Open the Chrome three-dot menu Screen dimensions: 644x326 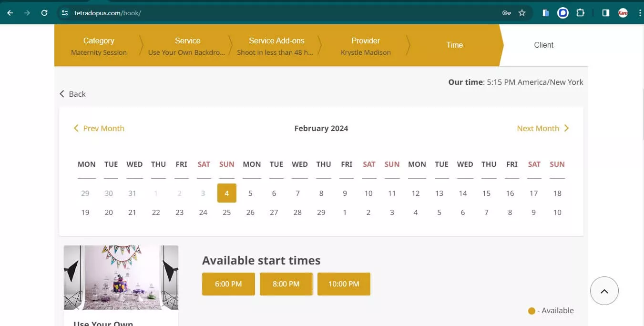(x=640, y=13)
